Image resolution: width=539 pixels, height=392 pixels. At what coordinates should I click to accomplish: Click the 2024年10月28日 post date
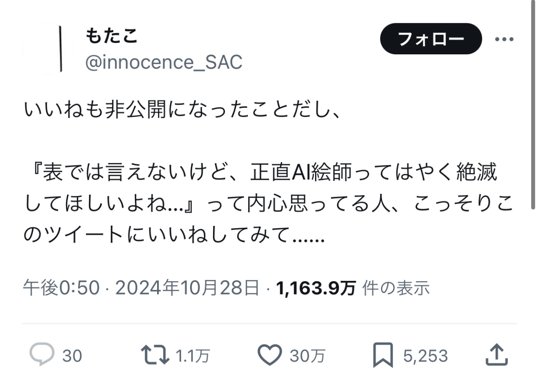coord(187,288)
